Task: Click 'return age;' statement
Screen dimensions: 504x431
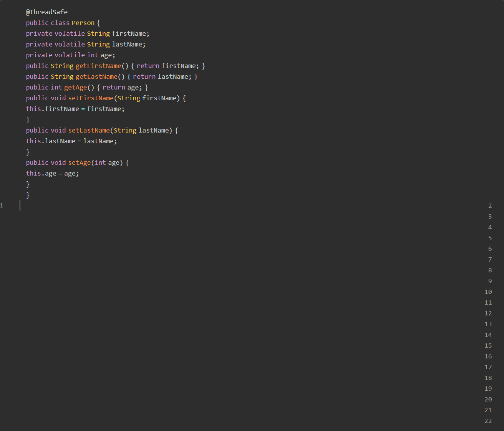Action: click(122, 87)
